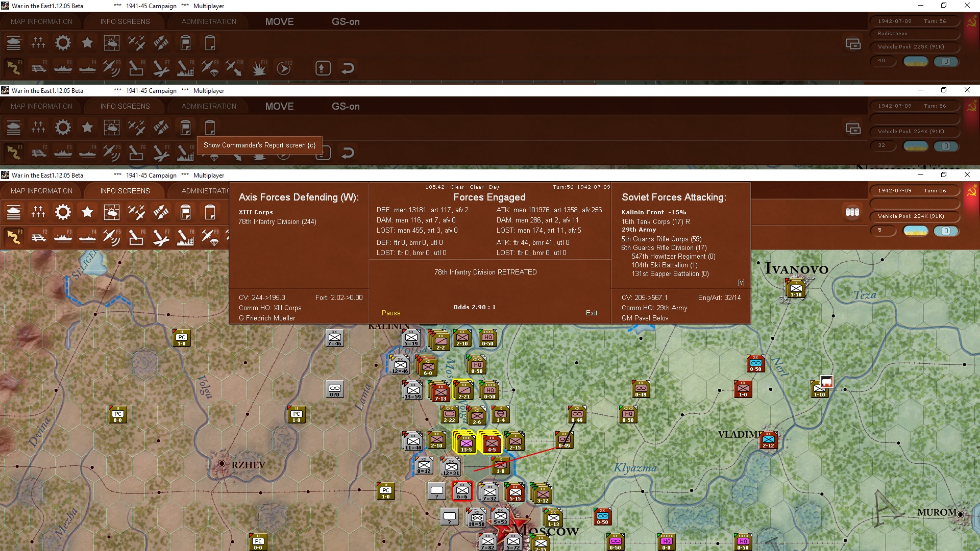This screenshot has height=551, width=980.
Task: Select F8 bomb city mode in front window
Action: (x=185, y=237)
